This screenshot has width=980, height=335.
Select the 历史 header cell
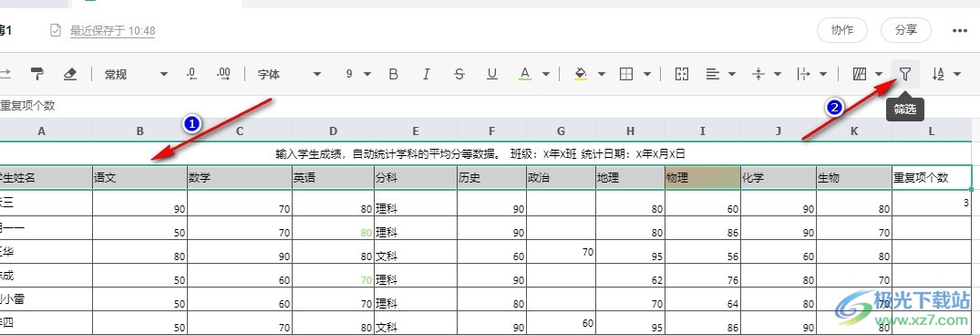coord(492,177)
